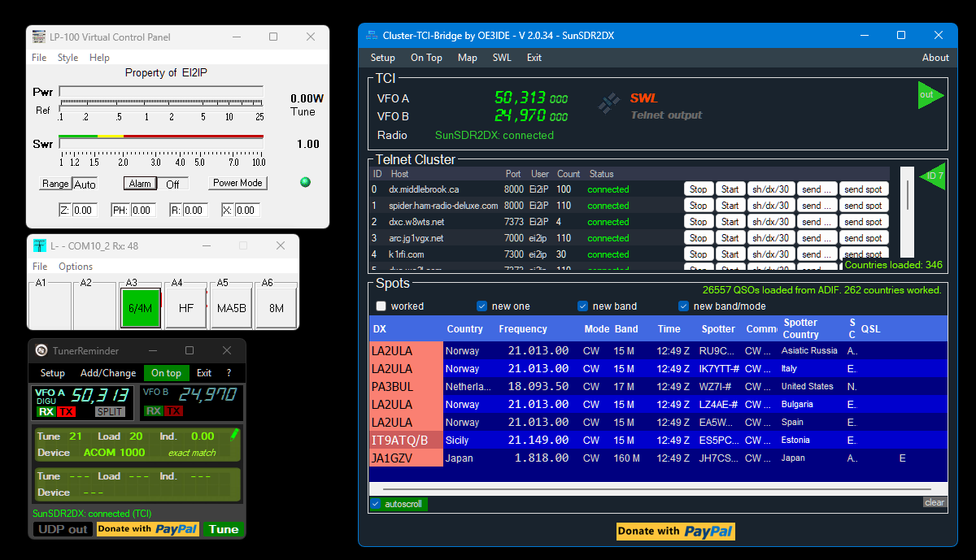976x560 pixels.
Task: Click the VFO A red TX indicator
Action: coord(66,411)
